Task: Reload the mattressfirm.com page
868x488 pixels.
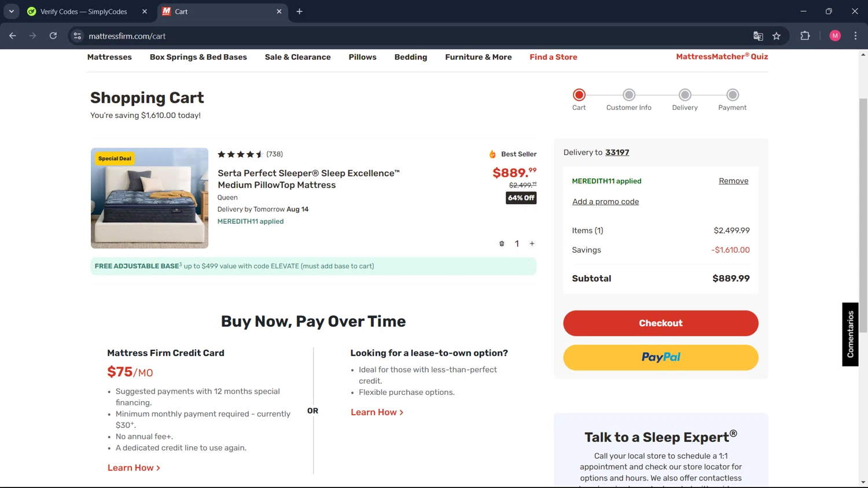Action: pyautogui.click(x=53, y=36)
